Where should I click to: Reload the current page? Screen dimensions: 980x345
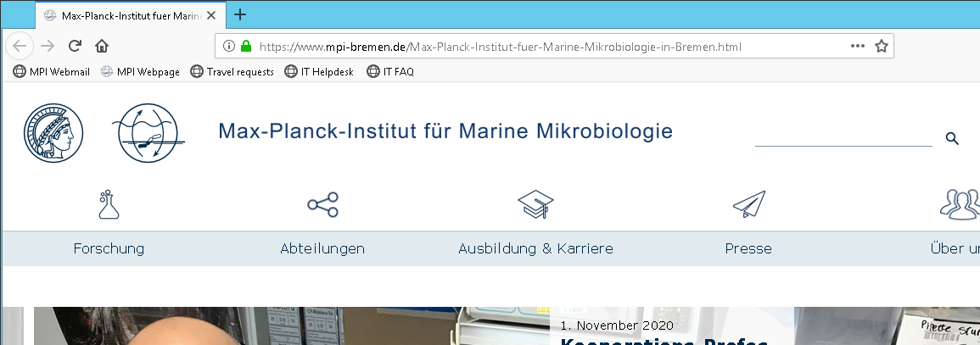pos(75,46)
